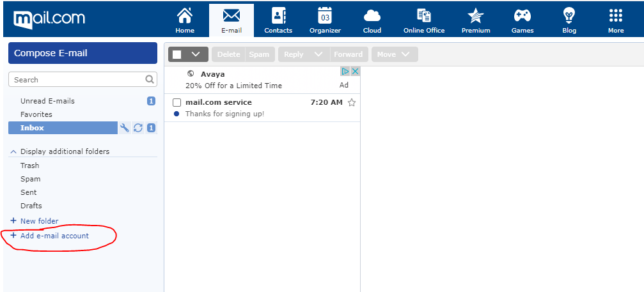Open the select-all dropdown arrow
The width and height of the screenshot is (644, 292).
196,54
